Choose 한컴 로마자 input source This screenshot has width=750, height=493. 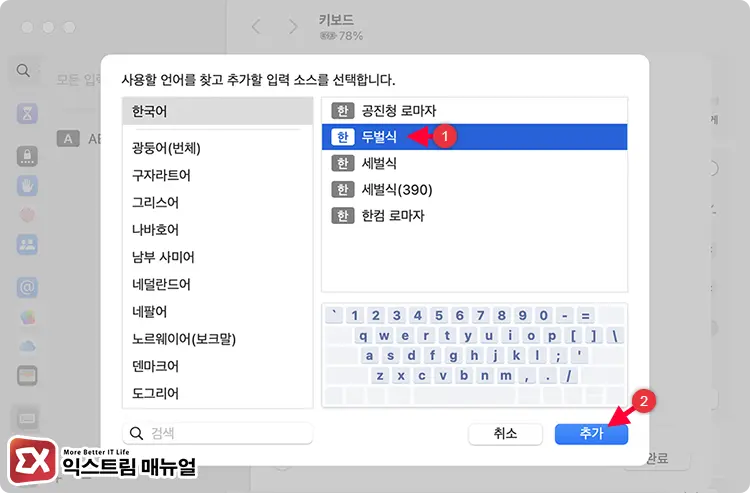[474, 216]
